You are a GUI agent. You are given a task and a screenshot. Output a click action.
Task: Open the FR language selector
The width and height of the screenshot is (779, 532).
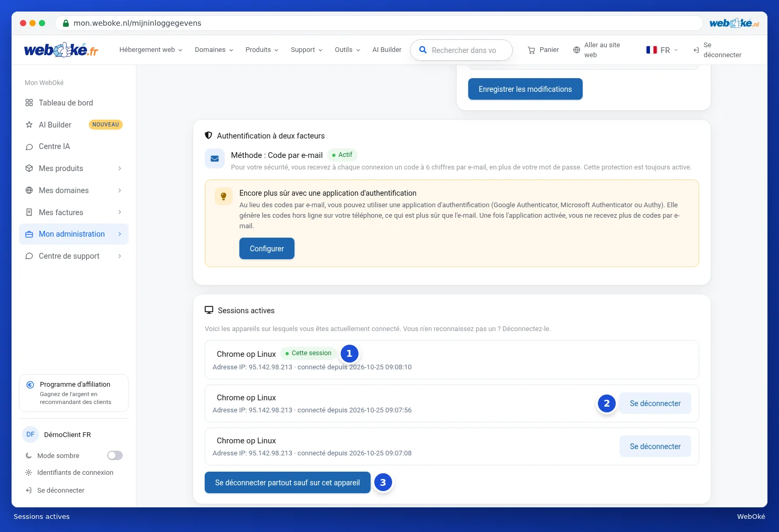tap(662, 50)
